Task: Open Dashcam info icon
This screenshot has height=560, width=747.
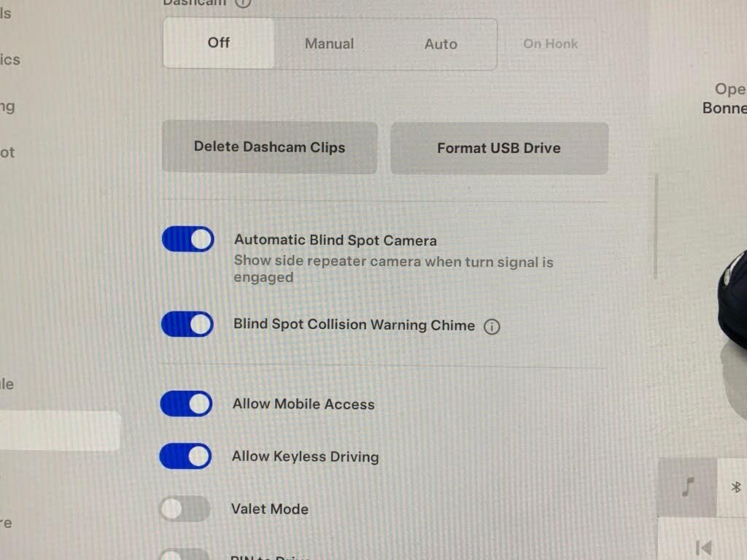Action: pos(243,3)
